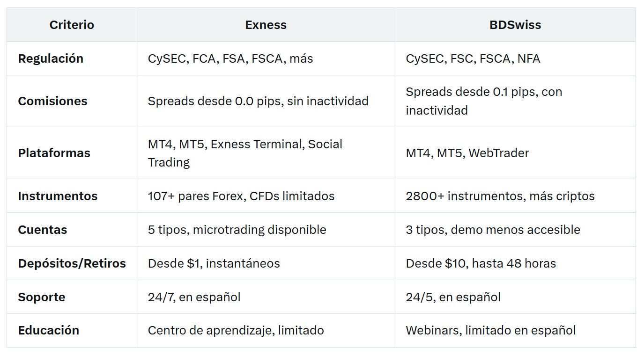The width and height of the screenshot is (644, 356).
Task: Click the Webinars, limitado en español cell
Action: pos(515,330)
